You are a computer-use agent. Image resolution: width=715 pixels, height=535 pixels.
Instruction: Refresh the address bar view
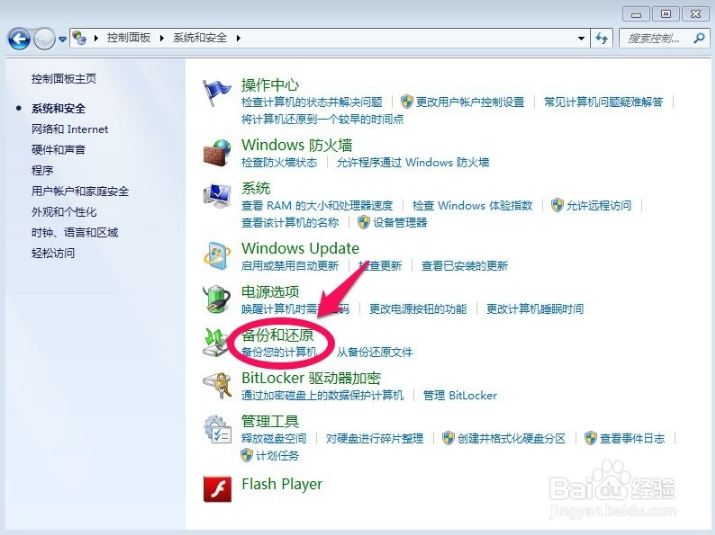pos(602,38)
